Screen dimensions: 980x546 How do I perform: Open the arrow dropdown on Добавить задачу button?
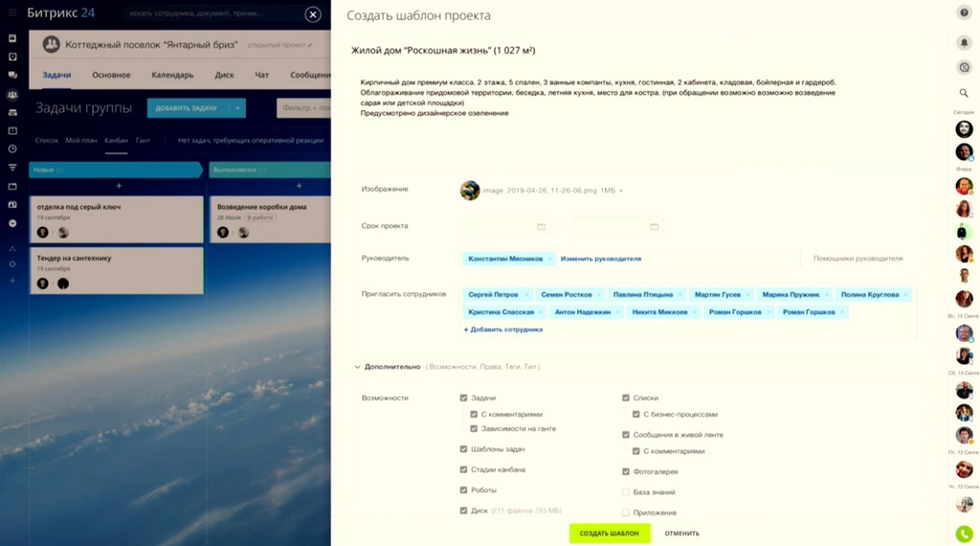pos(237,108)
